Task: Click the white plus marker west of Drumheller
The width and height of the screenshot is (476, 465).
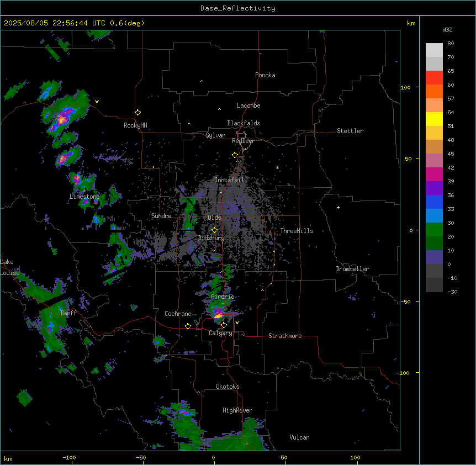Action: coord(338,207)
